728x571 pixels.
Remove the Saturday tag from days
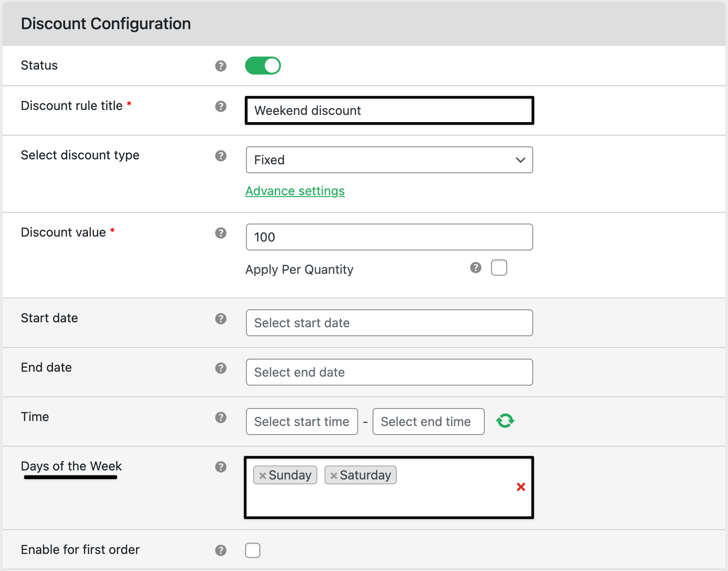point(333,475)
